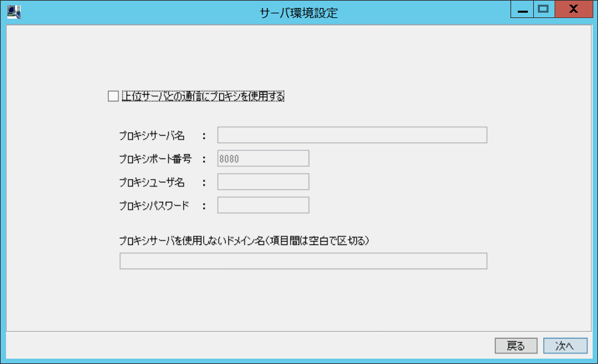
Task: Select the プロキシサーバ名 label text
Action: point(152,136)
